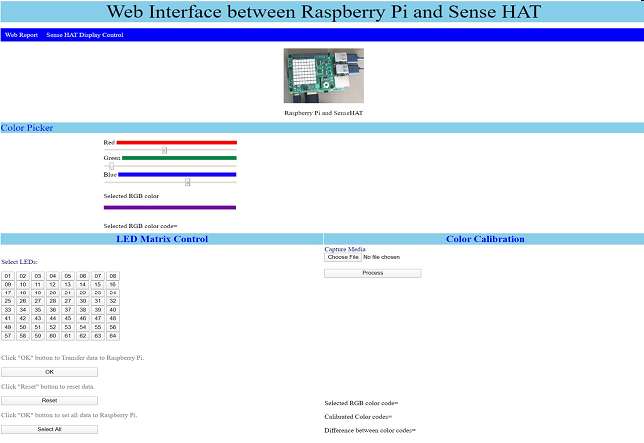Select LED 45 in the matrix
The image size is (644, 443).
coord(68,318)
